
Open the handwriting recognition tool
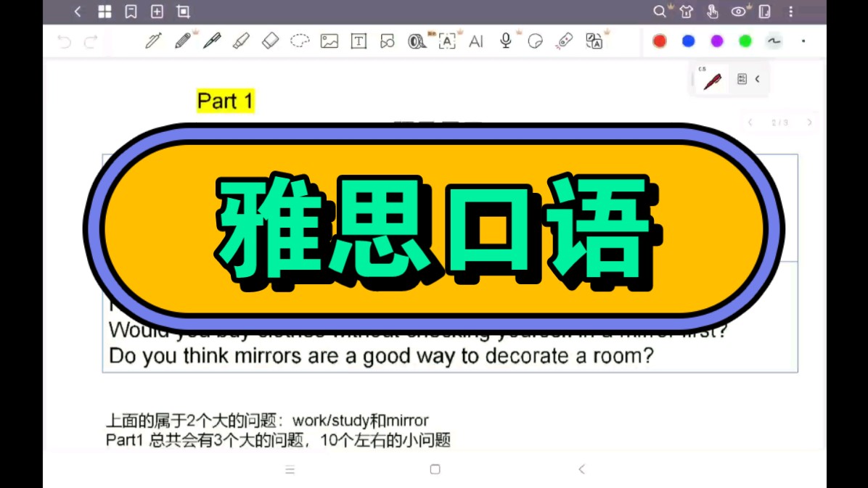click(x=447, y=41)
